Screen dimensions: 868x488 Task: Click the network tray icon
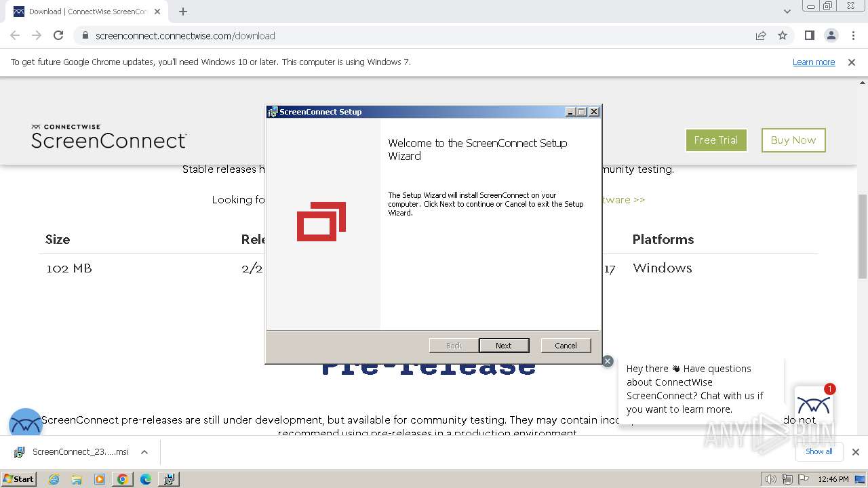[787, 479]
